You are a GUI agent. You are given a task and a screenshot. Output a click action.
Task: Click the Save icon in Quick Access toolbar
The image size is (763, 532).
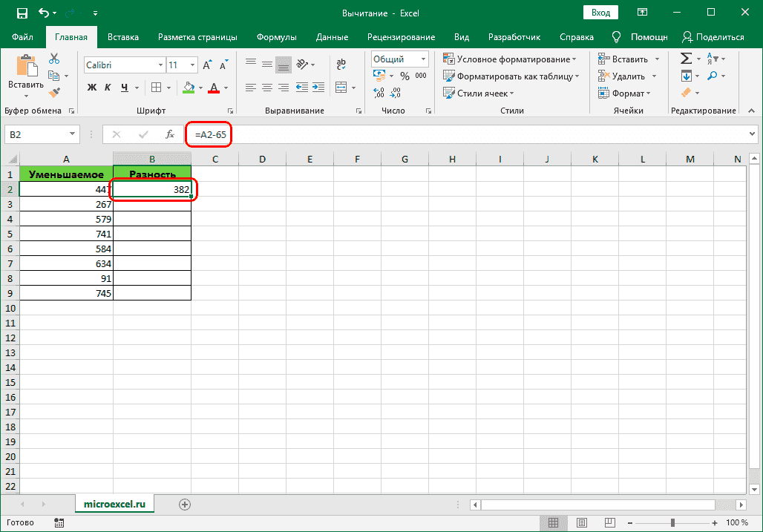22,13
